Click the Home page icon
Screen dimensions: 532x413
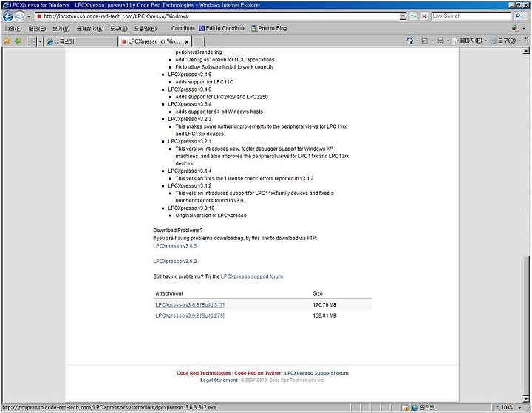click(409, 41)
